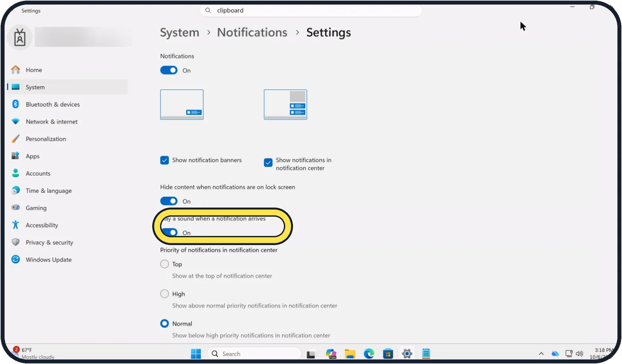This screenshot has height=364, width=622.
Task: Select System in the left navigation
Action: [67, 87]
